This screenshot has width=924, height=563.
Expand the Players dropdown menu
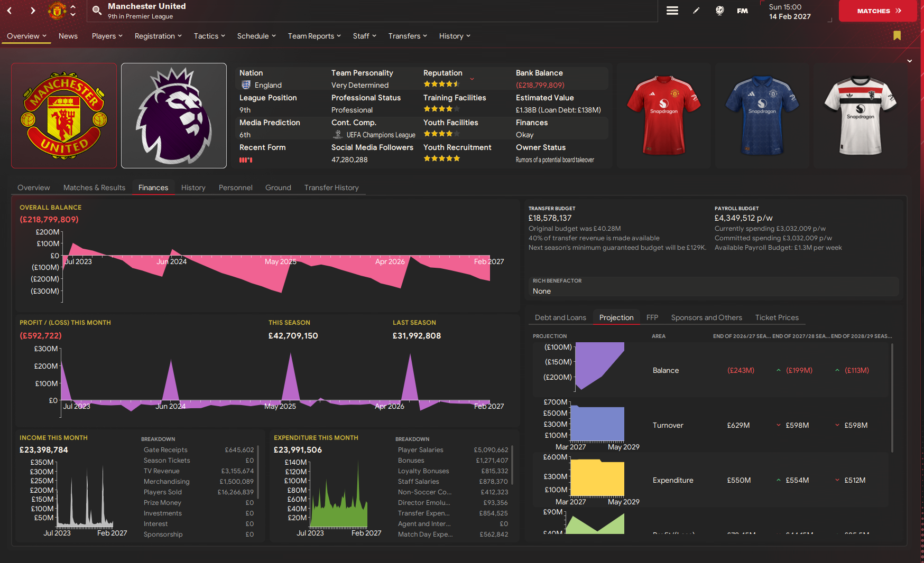pyautogui.click(x=107, y=36)
